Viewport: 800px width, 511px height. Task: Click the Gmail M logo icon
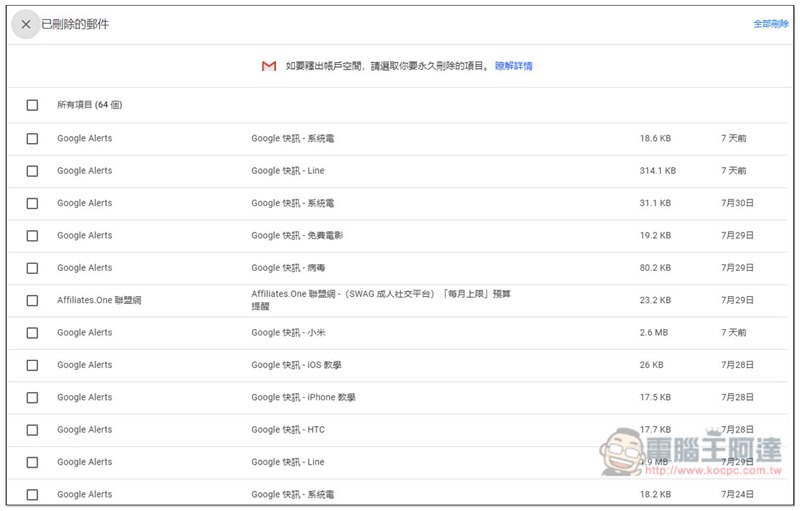pos(269,66)
